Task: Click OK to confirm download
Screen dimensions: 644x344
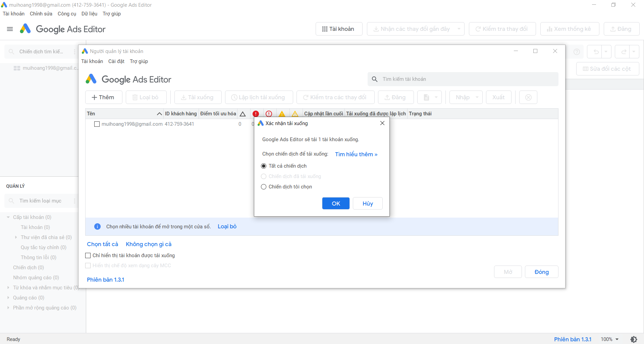Action: pyautogui.click(x=336, y=204)
